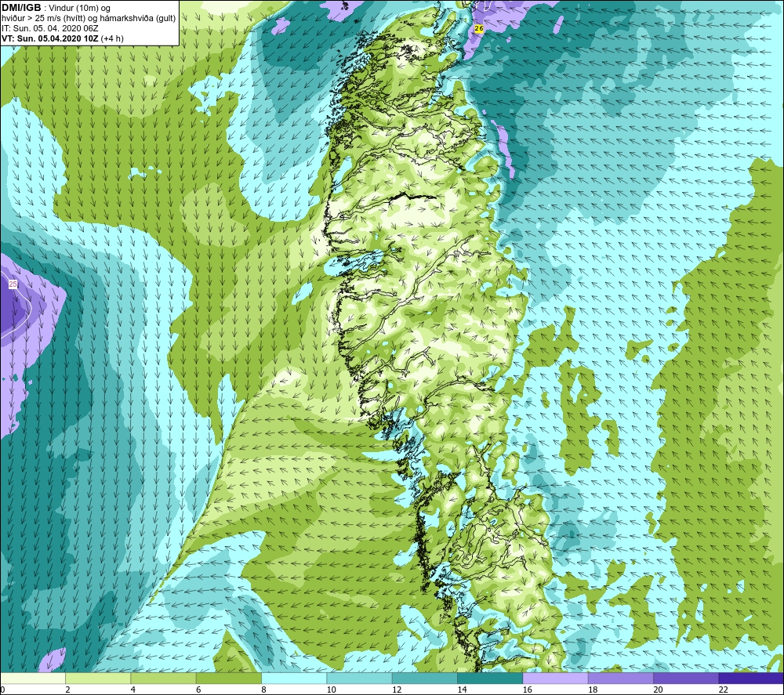Select the 4-6 m/s green swatch
The width and height of the screenshot is (784, 695).
(x=164, y=678)
